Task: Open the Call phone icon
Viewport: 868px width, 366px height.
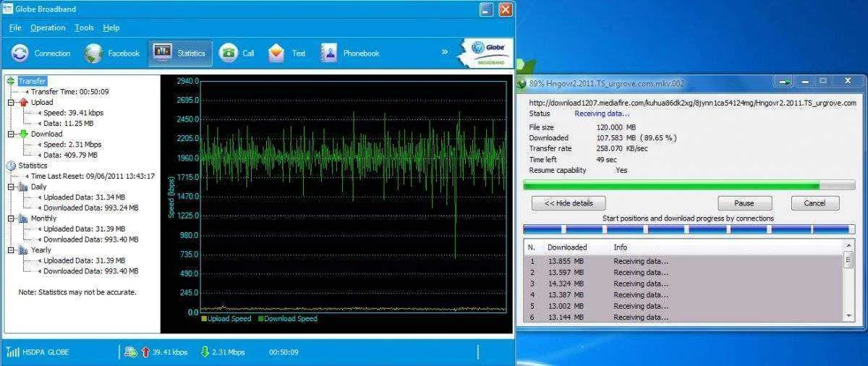Action: tap(229, 53)
